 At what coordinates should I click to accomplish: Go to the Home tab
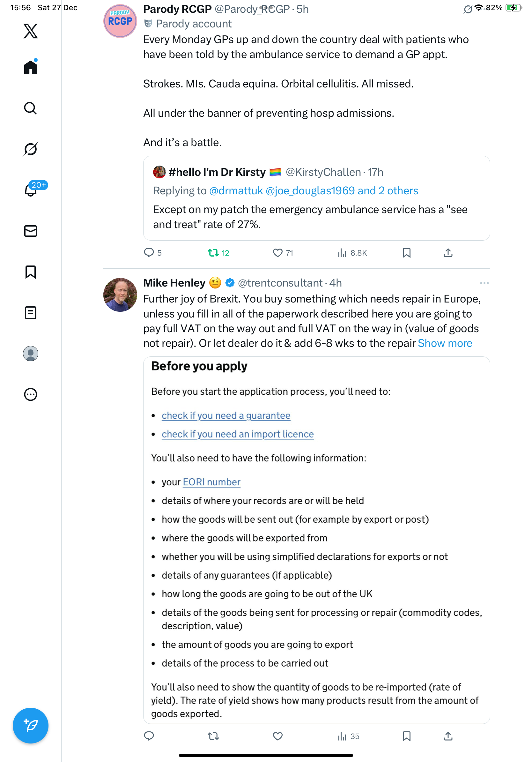(31, 67)
